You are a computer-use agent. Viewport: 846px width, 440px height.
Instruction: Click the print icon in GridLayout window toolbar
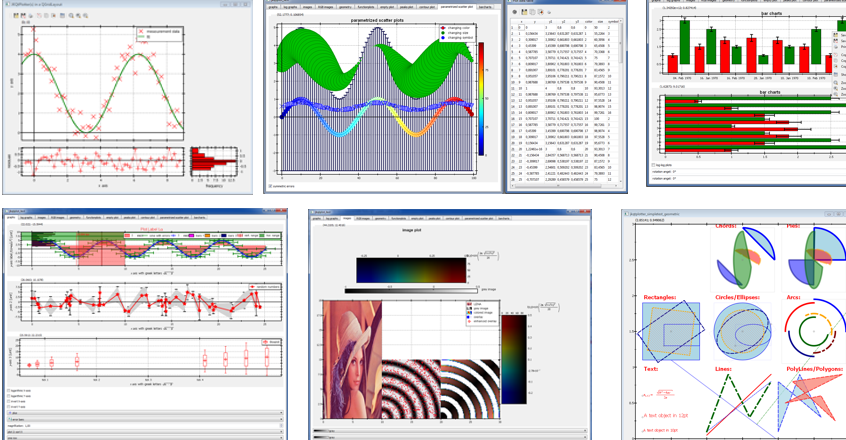(30, 16)
